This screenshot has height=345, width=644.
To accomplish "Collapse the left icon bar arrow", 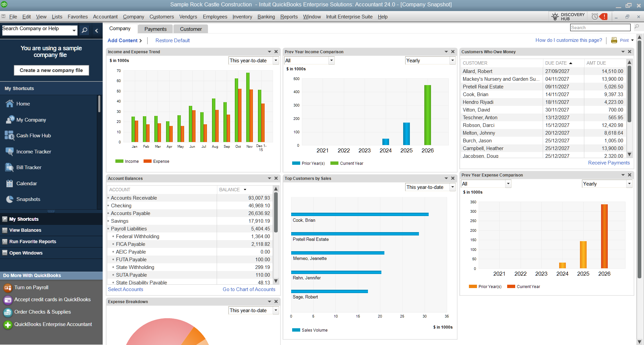I will 97,30.
